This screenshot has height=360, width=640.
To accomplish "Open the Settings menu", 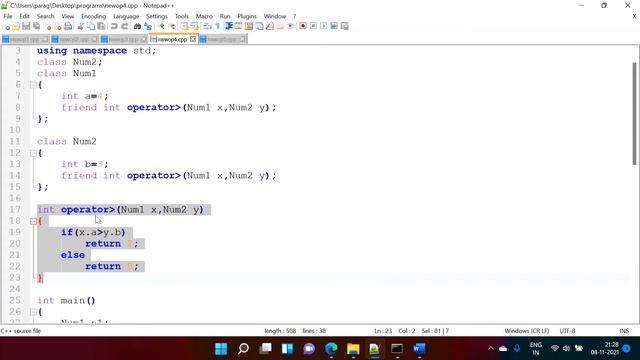I will pos(157,16).
